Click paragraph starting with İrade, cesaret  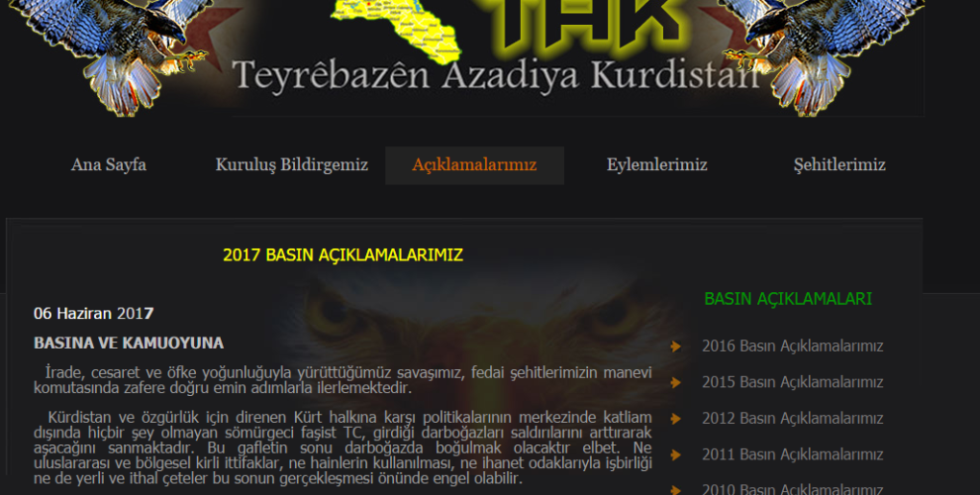coord(343,380)
